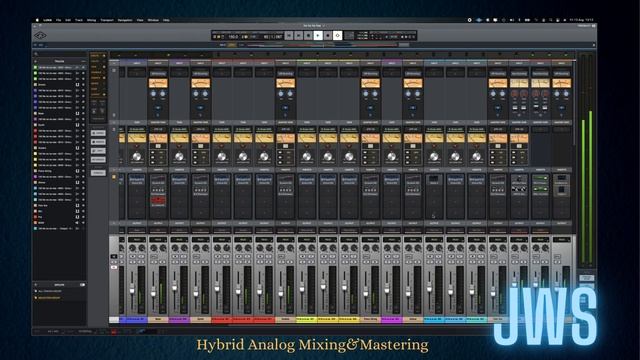
Task: Toggle visibility dot of the Bass folder row
Action: [x=83, y=113]
